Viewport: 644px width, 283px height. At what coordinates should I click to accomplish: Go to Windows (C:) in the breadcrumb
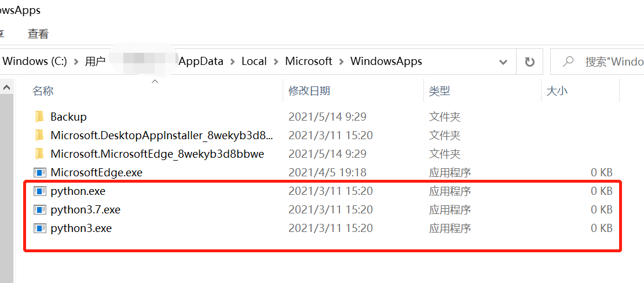[x=35, y=61]
